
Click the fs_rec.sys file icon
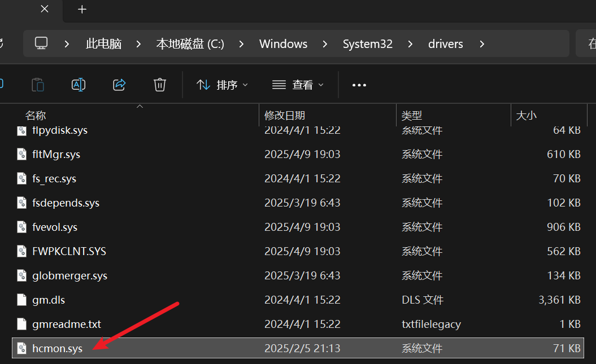point(21,178)
